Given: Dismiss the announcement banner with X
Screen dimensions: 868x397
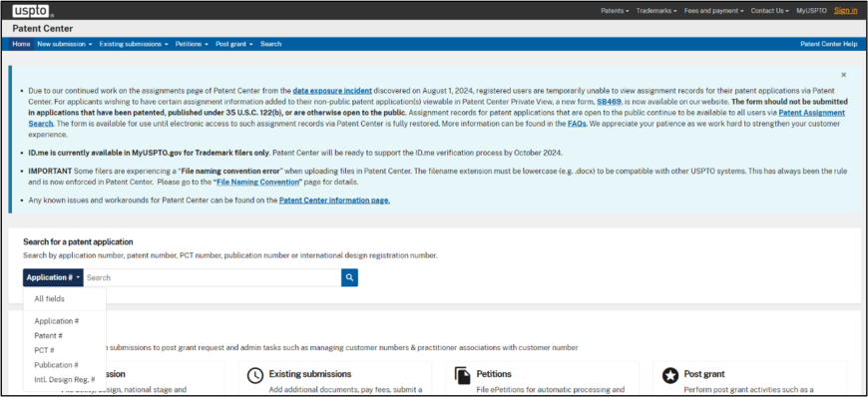Looking at the screenshot, I should (x=844, y=74).
